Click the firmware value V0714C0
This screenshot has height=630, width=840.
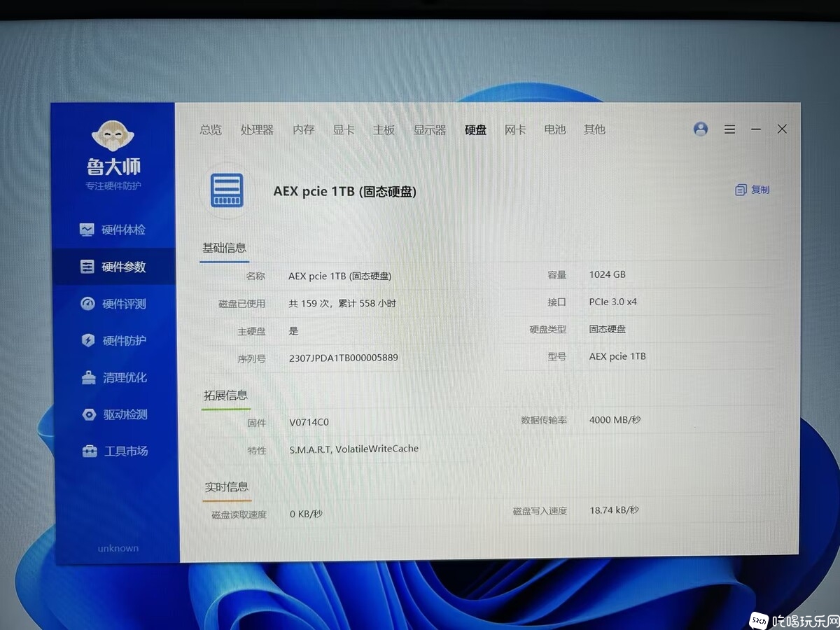(x=309, y=422)
